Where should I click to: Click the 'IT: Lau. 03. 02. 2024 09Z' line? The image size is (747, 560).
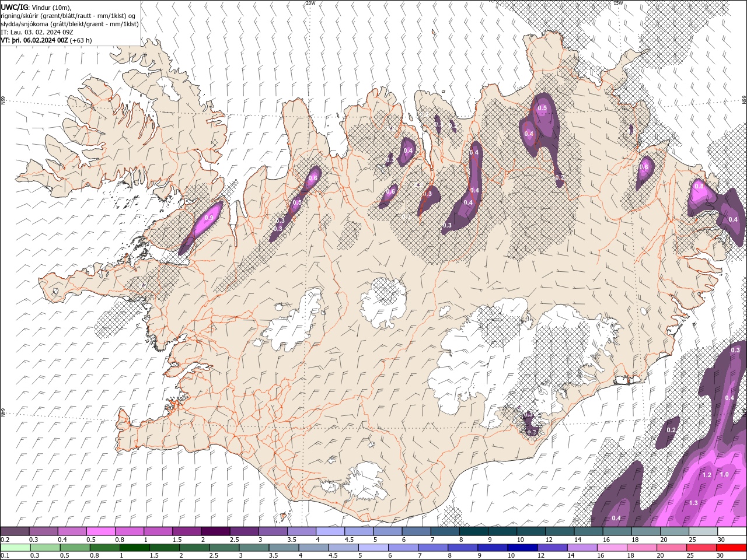37,32
